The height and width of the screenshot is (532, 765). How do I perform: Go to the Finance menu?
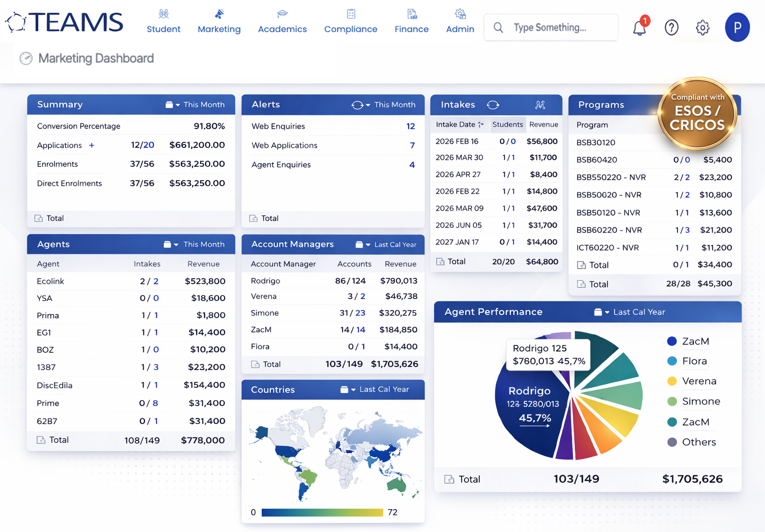(411, 21)
